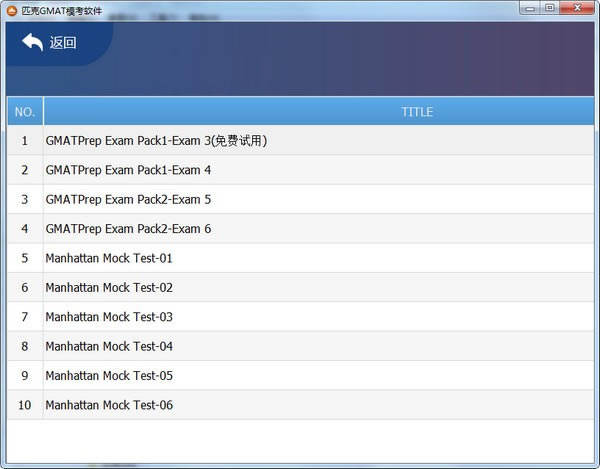This screenshot has width=600, height=469.
Task: Open GMATPrep Exam Pack1-Exam 3 free trial
Action: pos(156,141)
